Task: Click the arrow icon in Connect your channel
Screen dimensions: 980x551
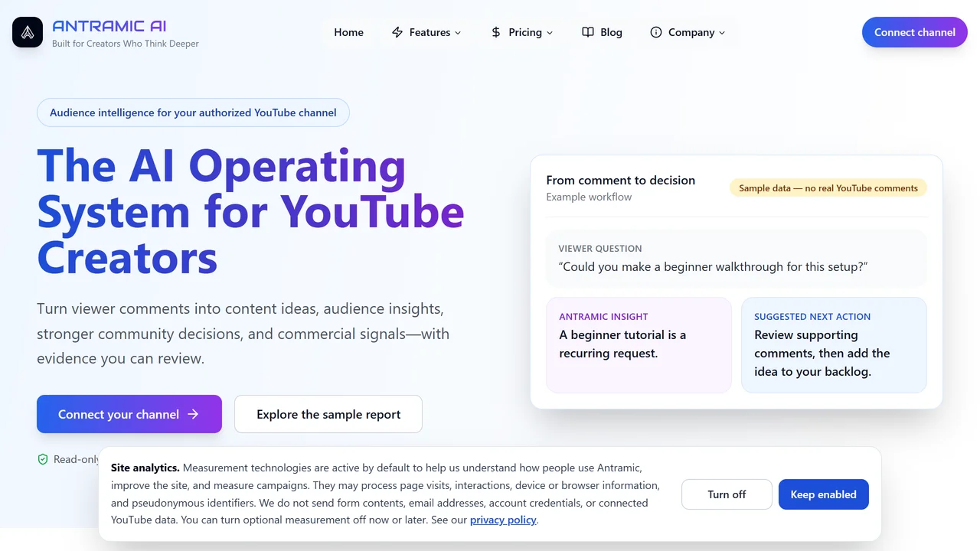Action: point(193,414)
